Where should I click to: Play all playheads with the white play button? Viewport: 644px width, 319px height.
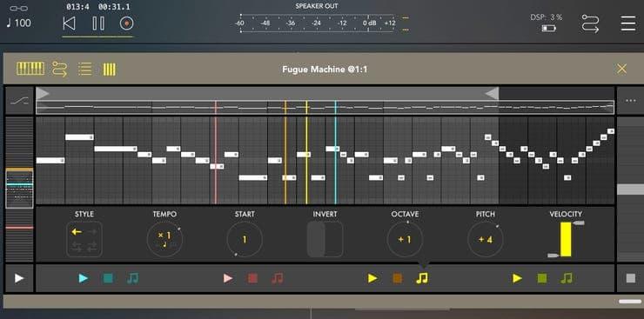19,278
